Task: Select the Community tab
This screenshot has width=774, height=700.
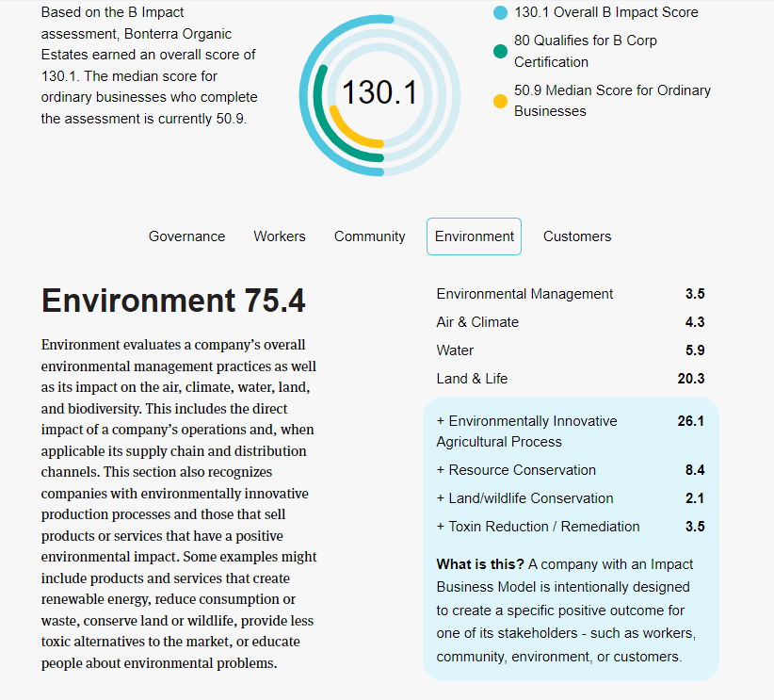Action: (x=370, y=236)
